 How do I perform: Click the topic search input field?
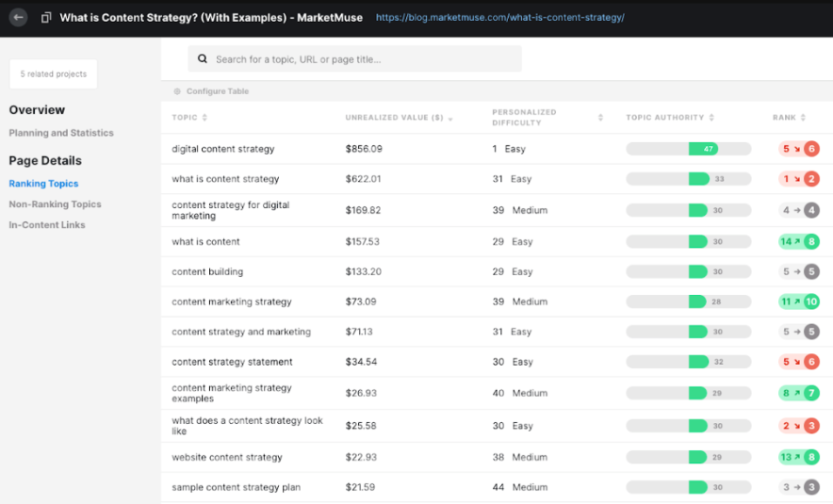pos(363,59)
